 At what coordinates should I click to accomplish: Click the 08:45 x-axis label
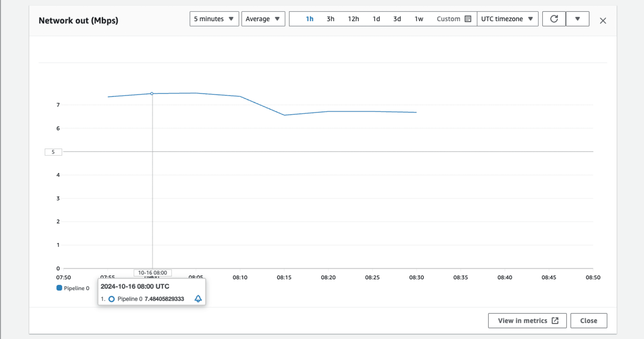549,277
